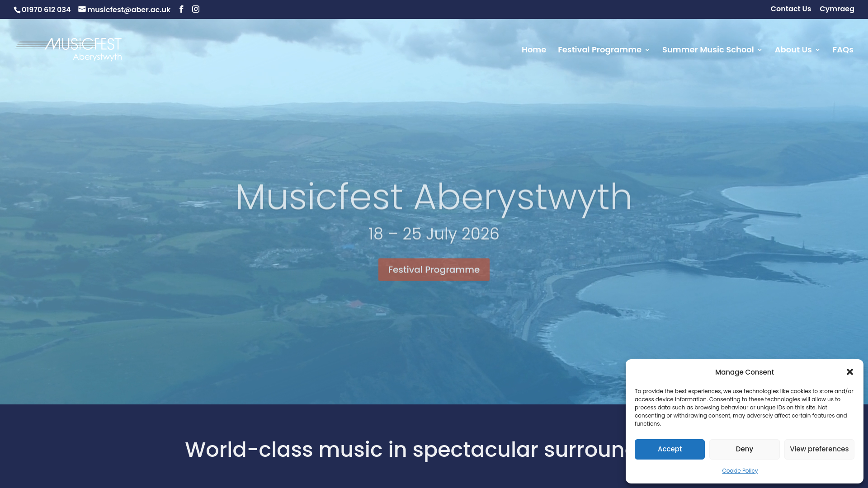Screen dimensions: 868x488
Task: Click the 'Manage Consent' dialog title
Action: coord(744,372)
